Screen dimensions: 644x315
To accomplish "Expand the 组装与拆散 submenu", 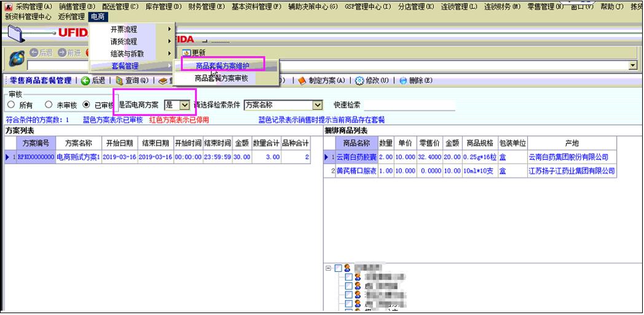I will click(132, 54).
